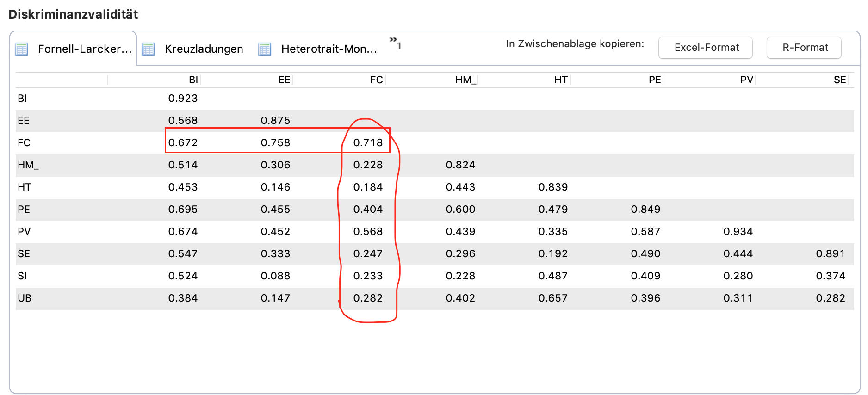Image resolution: width=868 pixels, height=395 pixels.
Task: Click cell value 0.824
Action: 460,165
